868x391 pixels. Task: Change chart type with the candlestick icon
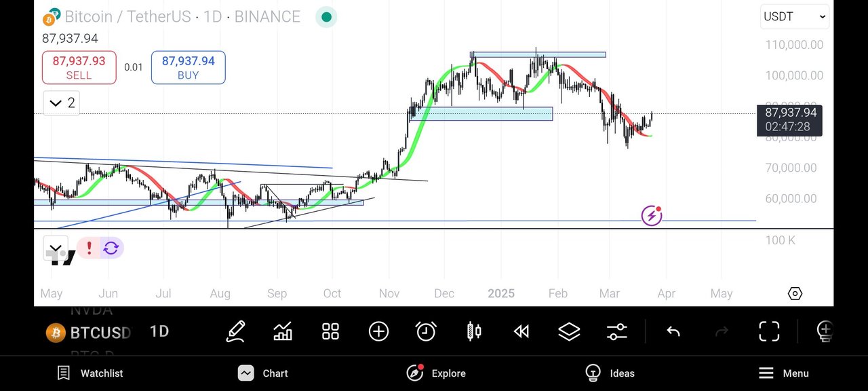[x=474, y=331]
